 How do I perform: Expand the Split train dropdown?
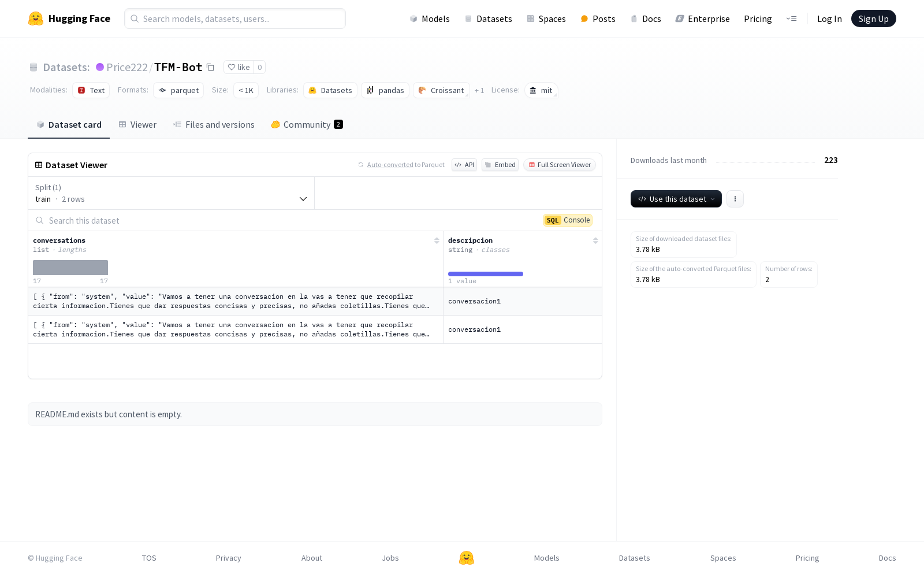tap(172, 193)
